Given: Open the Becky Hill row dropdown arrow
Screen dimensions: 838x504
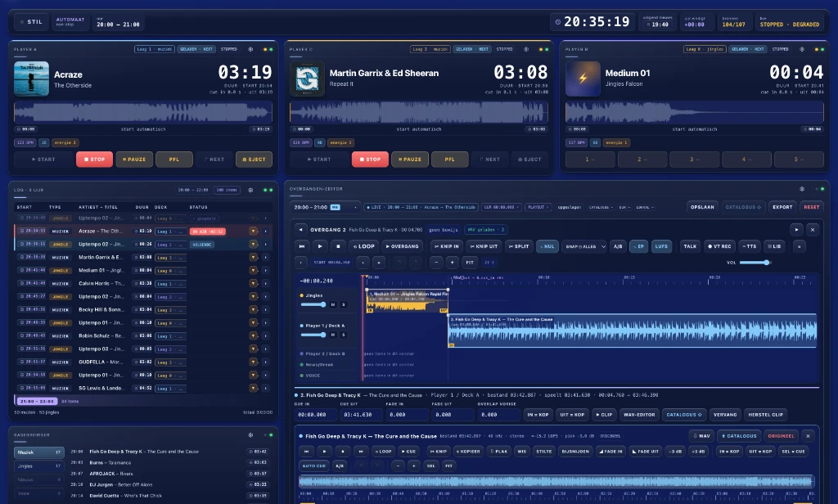Looking at the screenshot, I should click(x=254, y=309).
